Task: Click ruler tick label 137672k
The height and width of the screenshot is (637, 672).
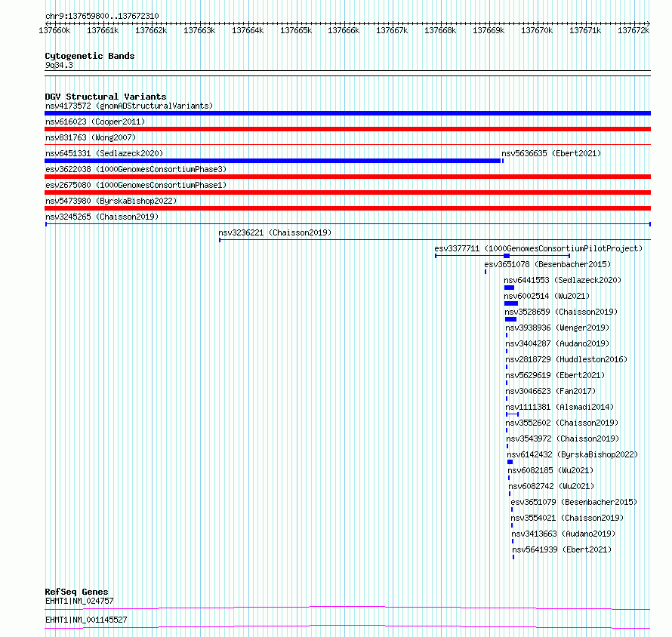Action: pos(633,31)
